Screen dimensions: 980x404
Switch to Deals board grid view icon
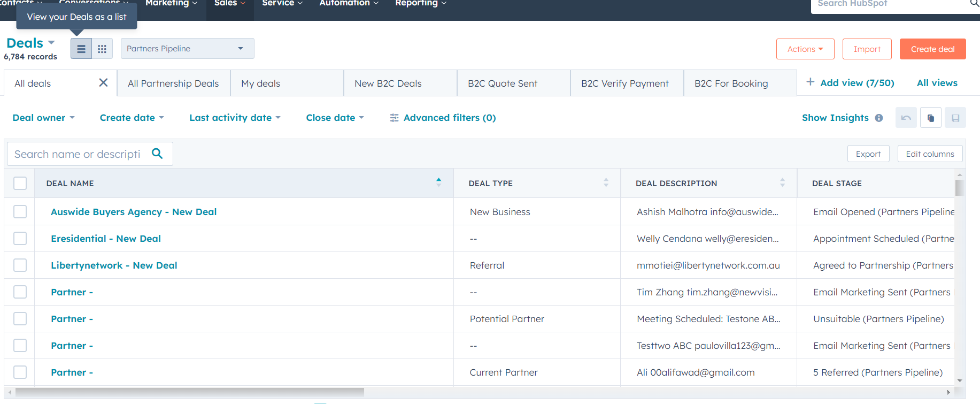(102, 49)
